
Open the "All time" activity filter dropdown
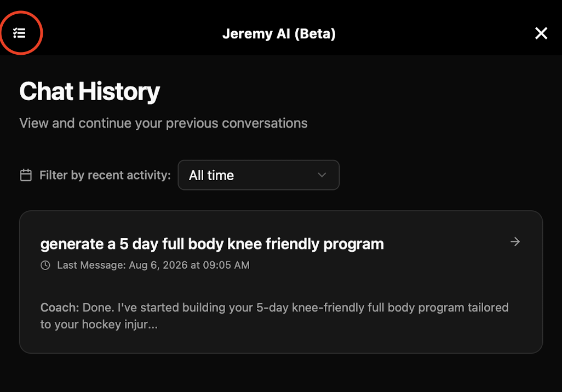click(x=259, y=175)
